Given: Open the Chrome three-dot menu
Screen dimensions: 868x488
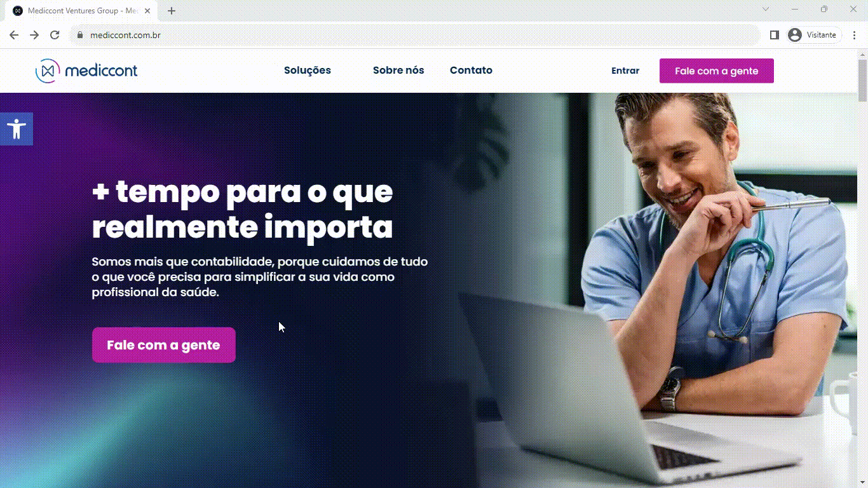Looking at the screenshot, I should point(855,35).
